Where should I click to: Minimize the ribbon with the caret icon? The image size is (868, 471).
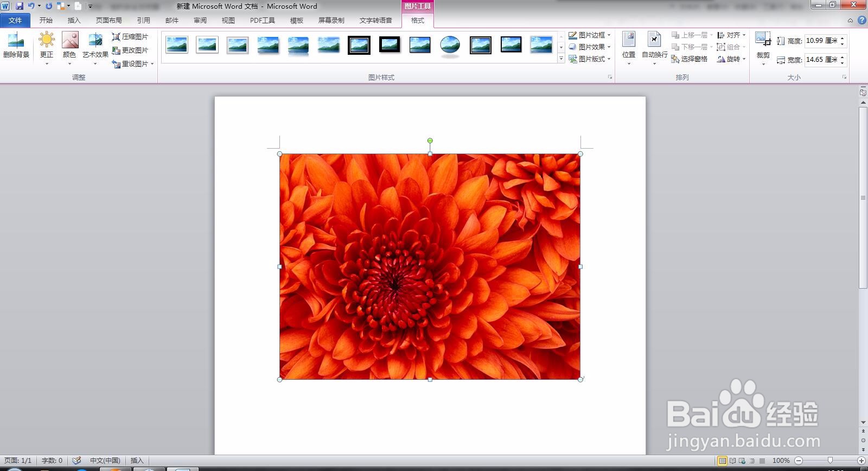[x=850, y=21]
